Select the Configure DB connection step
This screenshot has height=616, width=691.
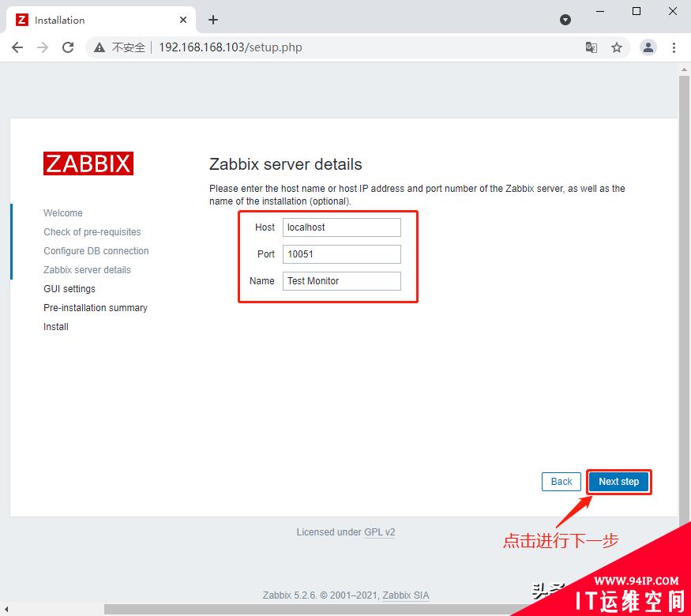96,250
